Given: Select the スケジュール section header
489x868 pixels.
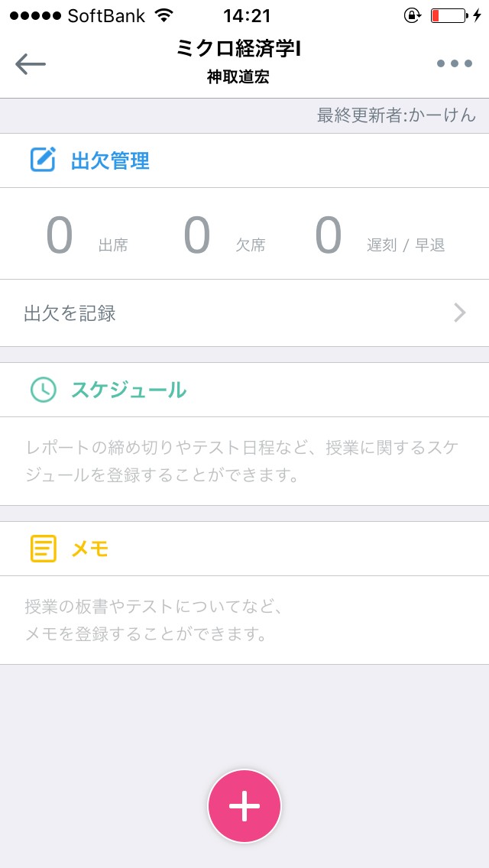Looking at the screenshot, I should (128, 390).
